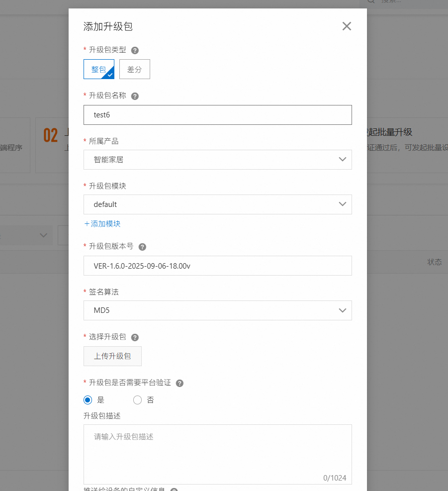Select 否 radio for platform verification
Viewport: 448px width, 491px height.
pyautogui.click(x=138, y=400)
